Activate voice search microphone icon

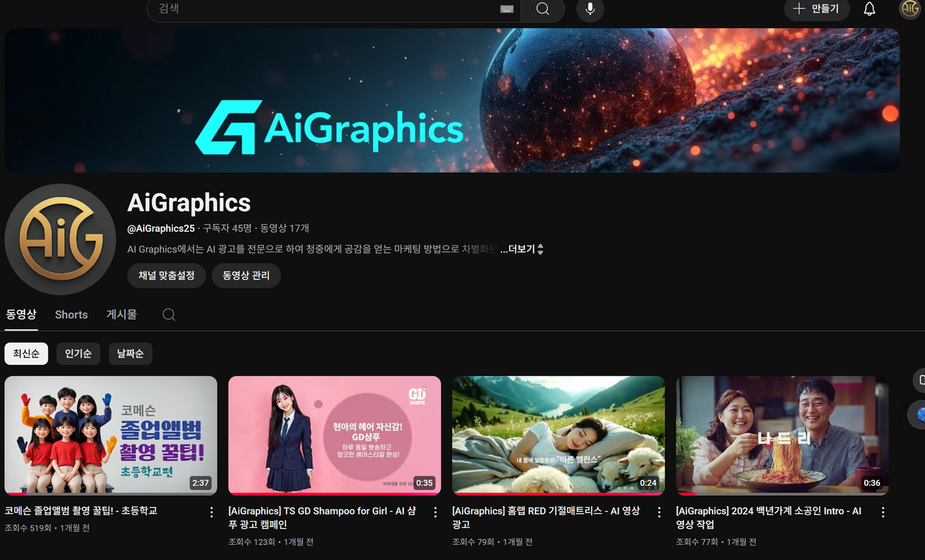click(590, 9)
